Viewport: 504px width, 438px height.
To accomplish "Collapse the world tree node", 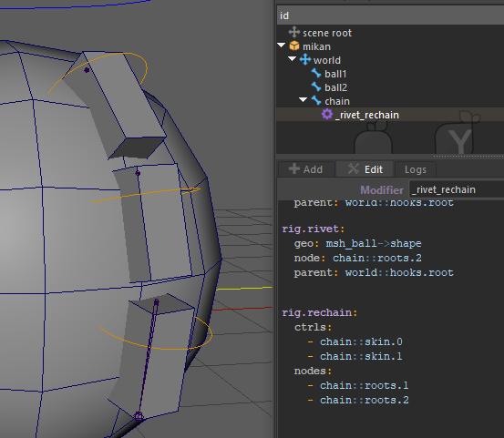I will tap(293, 59).
